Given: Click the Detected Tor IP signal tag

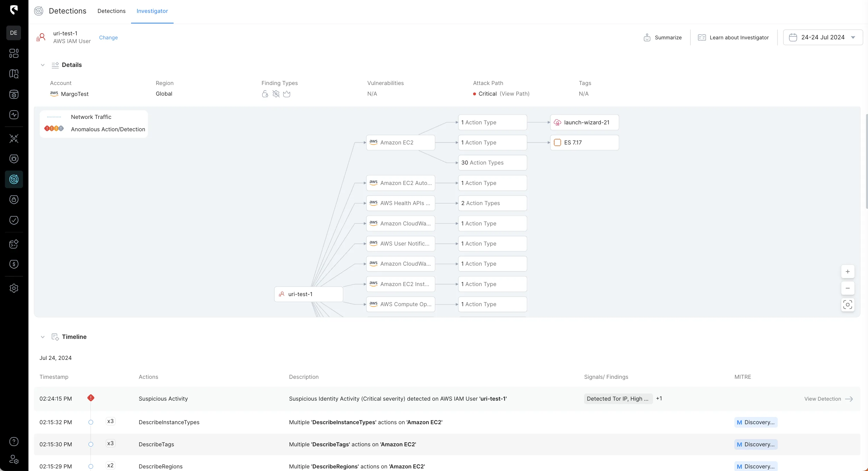Looking at the screenshot, I should click(618, 399).
